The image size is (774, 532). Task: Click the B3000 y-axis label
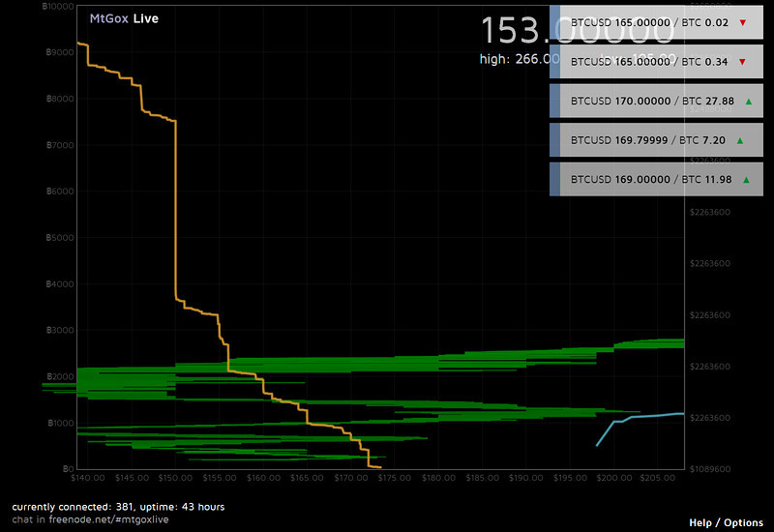click(60, 330)
